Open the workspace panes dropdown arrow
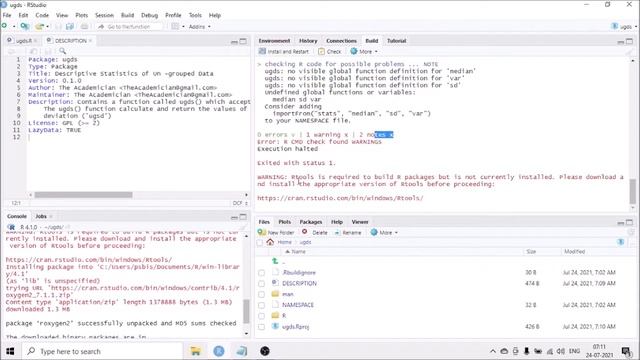The image size is (640, 360). click(x=183, y=27)
